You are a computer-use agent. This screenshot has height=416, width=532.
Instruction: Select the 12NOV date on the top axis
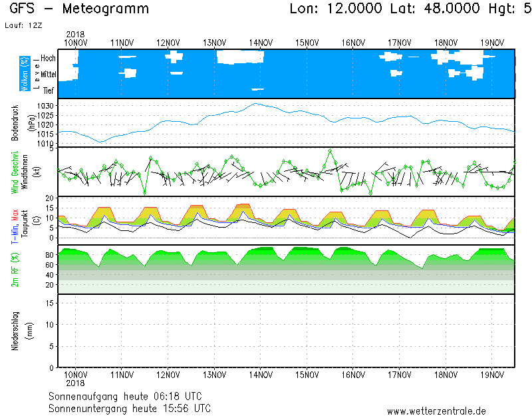coord(168,43)
